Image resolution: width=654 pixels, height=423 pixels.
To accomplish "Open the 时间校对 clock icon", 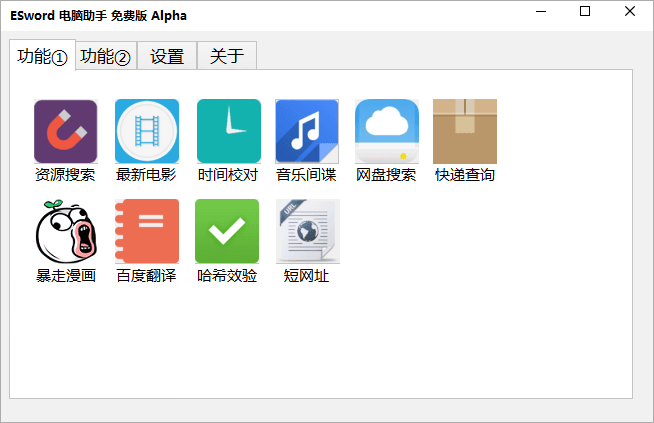I will (229, 131).
